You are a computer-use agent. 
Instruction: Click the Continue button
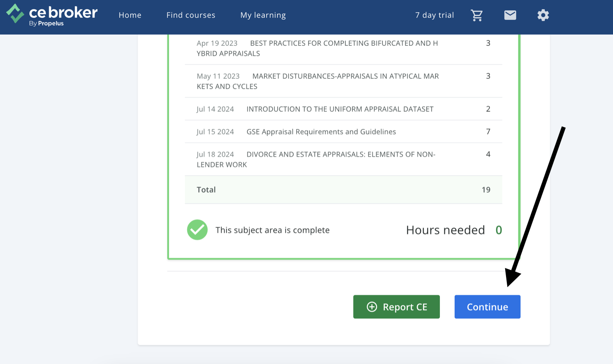click(x=487, y=307)
